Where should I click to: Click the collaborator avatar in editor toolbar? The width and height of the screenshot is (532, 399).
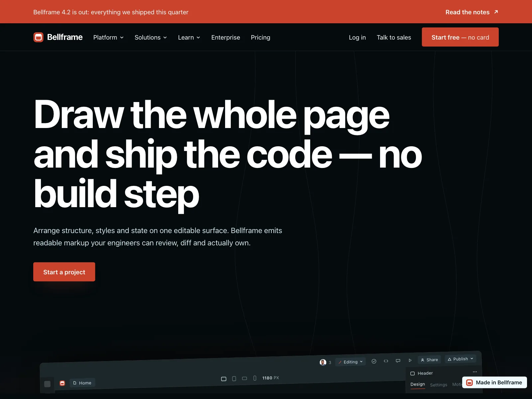coord(323,362)
